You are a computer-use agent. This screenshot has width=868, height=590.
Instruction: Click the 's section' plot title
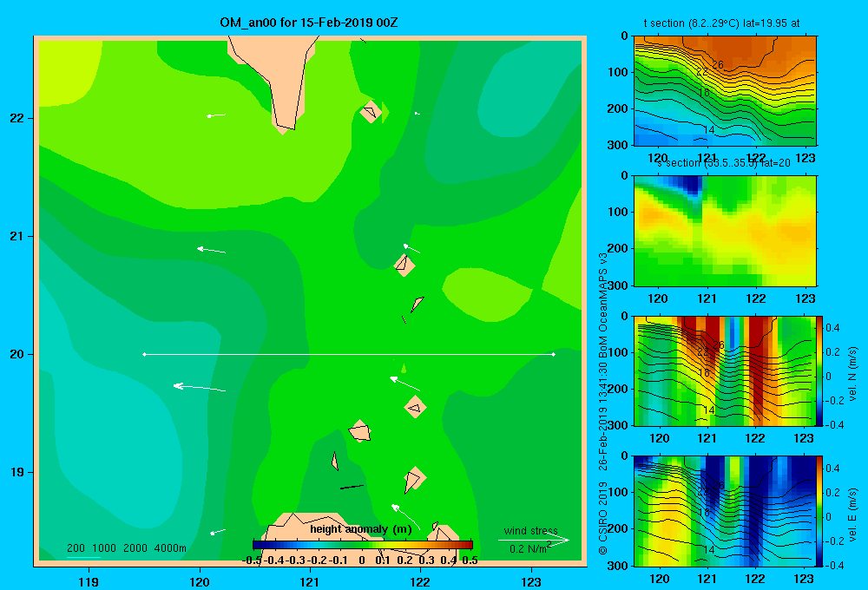pos(723,163)
